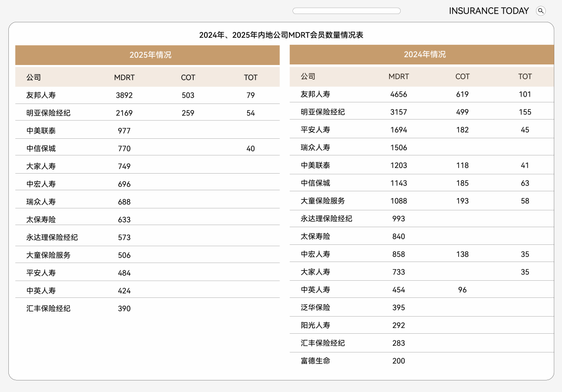Viewport: 562px width, 392px height.
Task: Select the value 3157
Action: [x=399, y=112]
